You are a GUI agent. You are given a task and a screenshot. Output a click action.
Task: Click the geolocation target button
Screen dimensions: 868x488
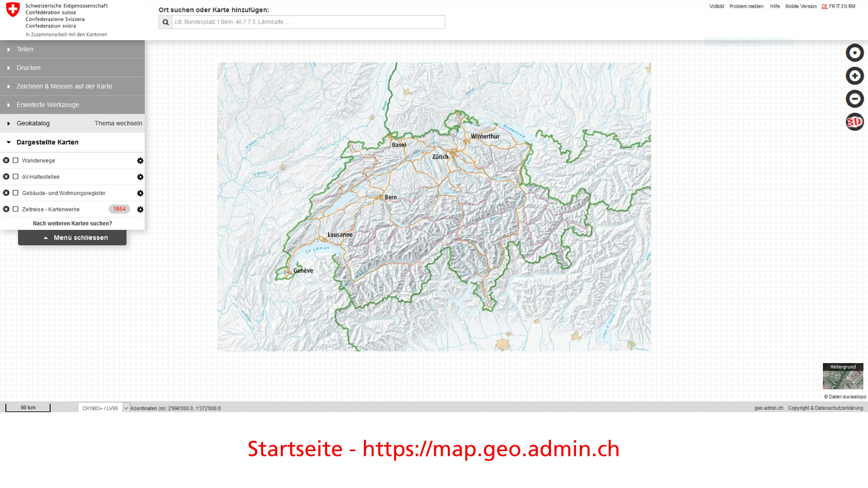click(855, 53)
